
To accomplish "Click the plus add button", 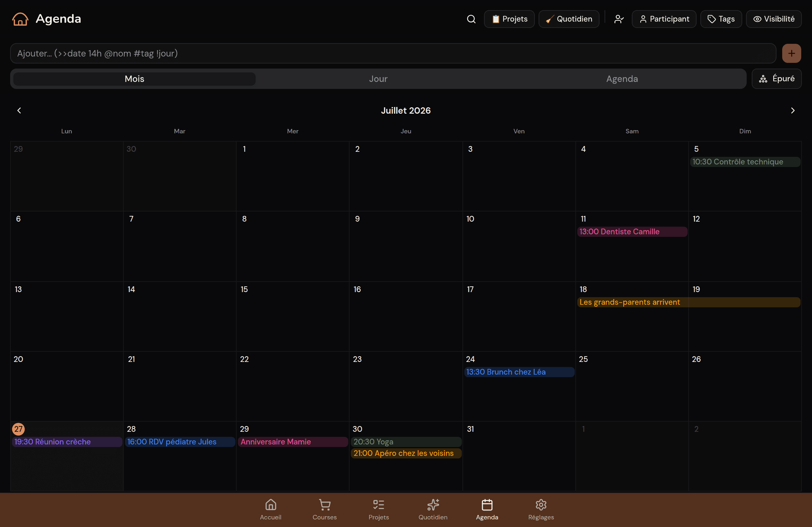I will pyautogui.click(x=791, y=53).
